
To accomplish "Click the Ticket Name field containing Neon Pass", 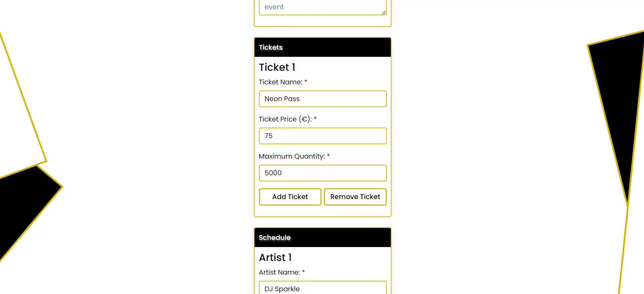I will tap(322, 99).
